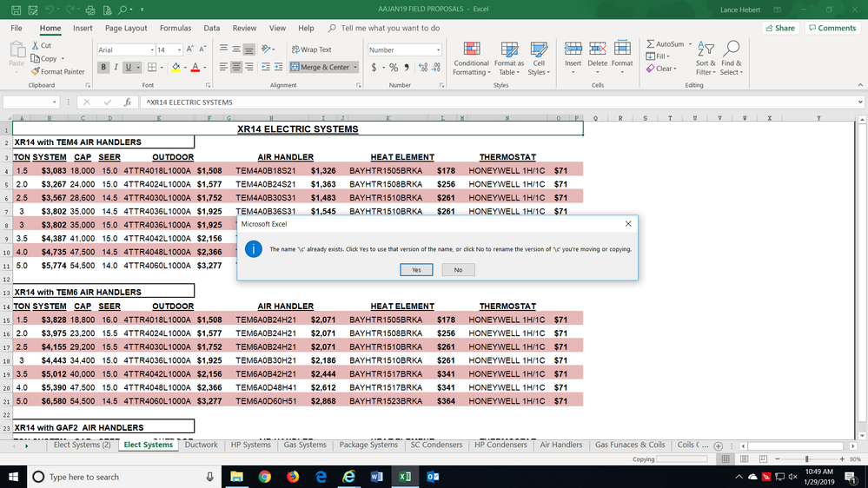Click the zoom slider handle
868x488 pixels.
[x=807, y=459]
